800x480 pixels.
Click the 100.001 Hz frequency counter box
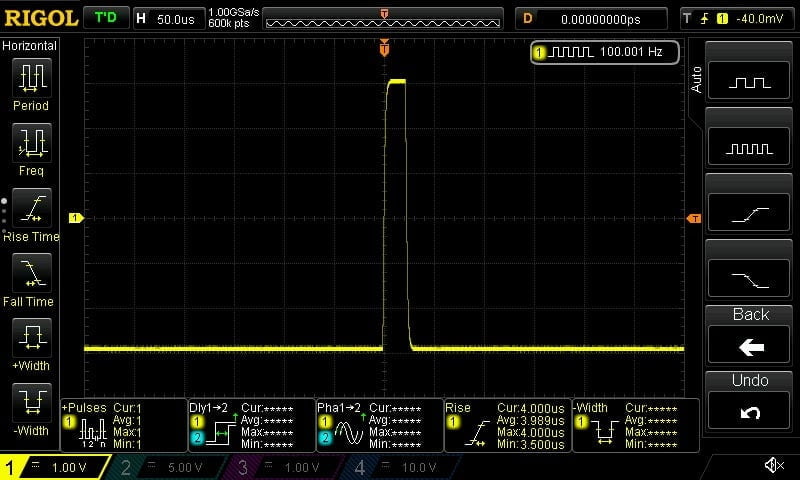click(605, 52)
